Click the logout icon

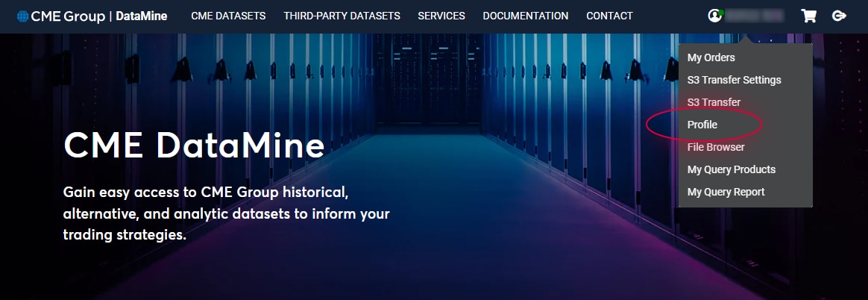click(x=839, y=16)
